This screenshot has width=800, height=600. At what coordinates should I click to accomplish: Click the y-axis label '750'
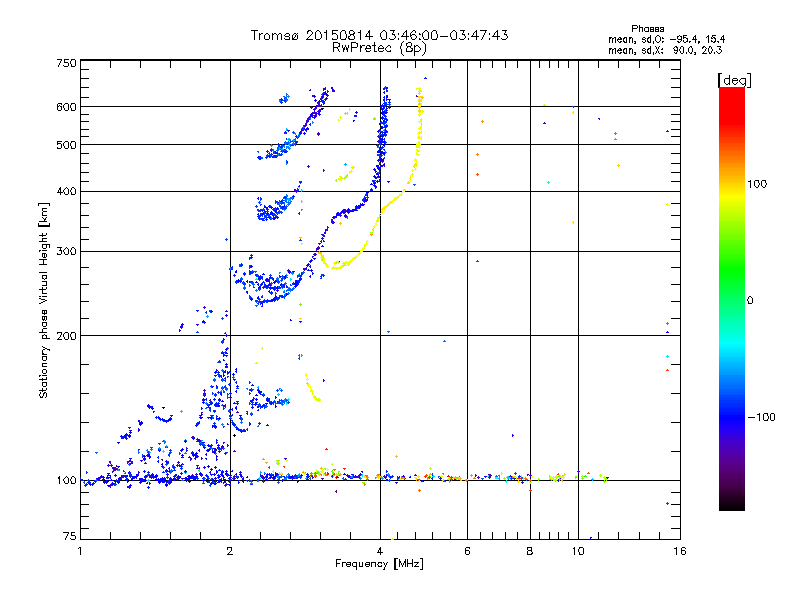(x=66, y=63)
